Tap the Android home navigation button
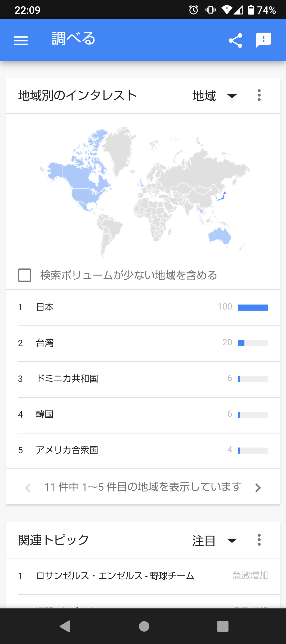The image size is (286, 644). [x=144, y=626]
